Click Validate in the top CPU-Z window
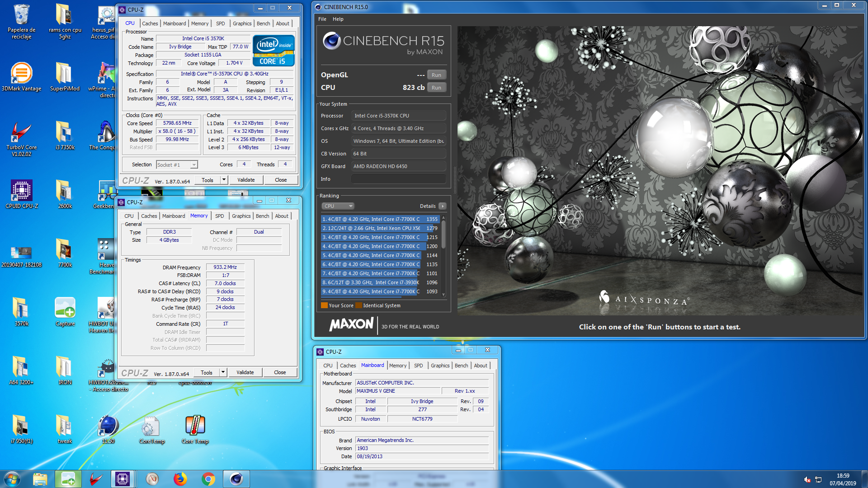This screenshot has width=868, height=488. pyautogui.click(x=246, y=180)
